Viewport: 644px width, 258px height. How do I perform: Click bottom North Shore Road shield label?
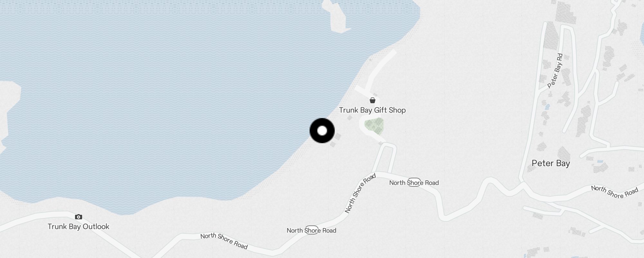tap(311, 231)
